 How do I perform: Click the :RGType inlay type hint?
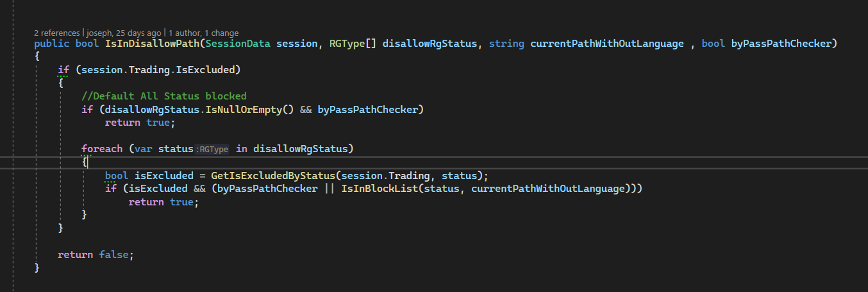212,149
